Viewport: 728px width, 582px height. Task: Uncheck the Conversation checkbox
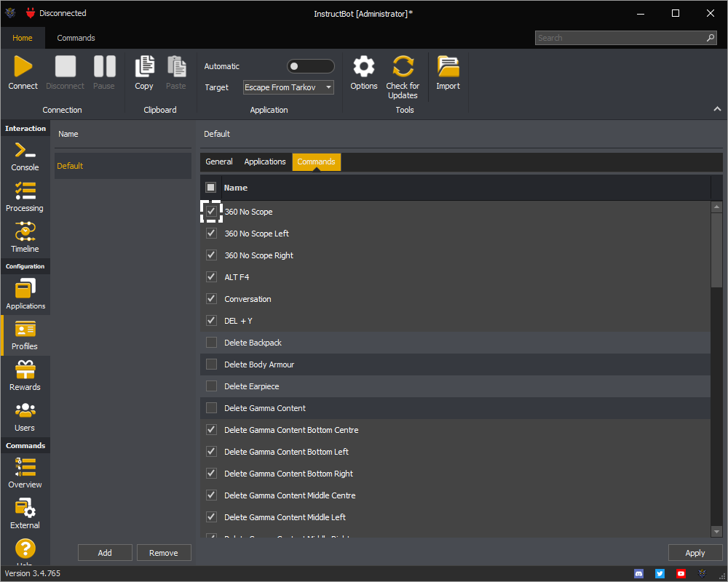[x=211, y=298]
